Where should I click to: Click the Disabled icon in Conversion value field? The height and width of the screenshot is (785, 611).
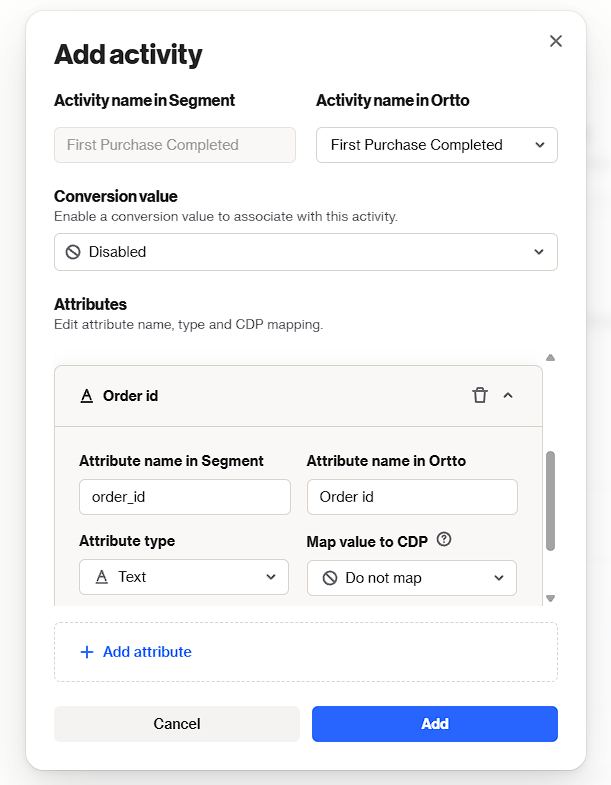pyautogui.click(x=73, y=252)
